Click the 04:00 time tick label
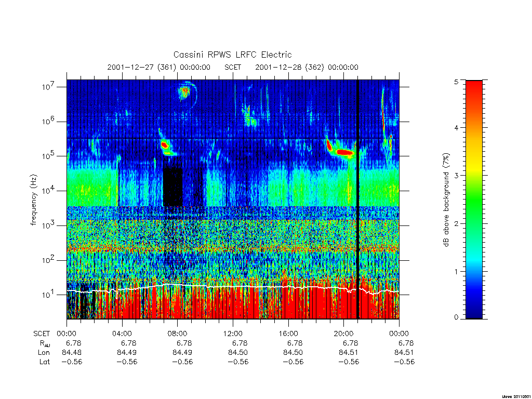Screen dimensions: 532x399 click(x=122, y=334)
